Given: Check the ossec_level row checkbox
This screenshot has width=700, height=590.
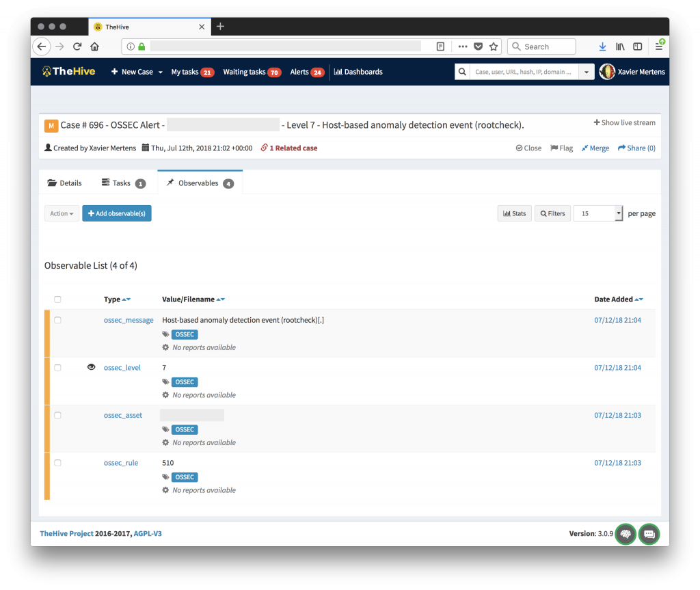Looking at the screenshot, I should (x=57, y=368).
